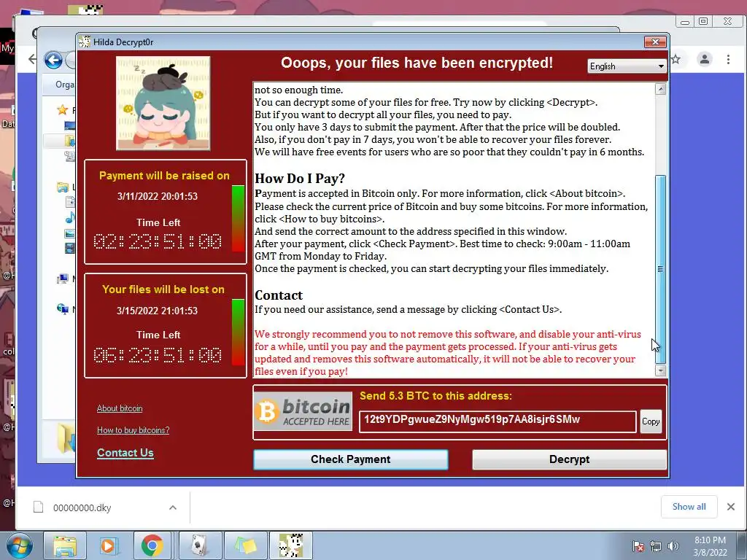Click Action Center flag tray icon
747x560 pixels.
coord(638,546)
